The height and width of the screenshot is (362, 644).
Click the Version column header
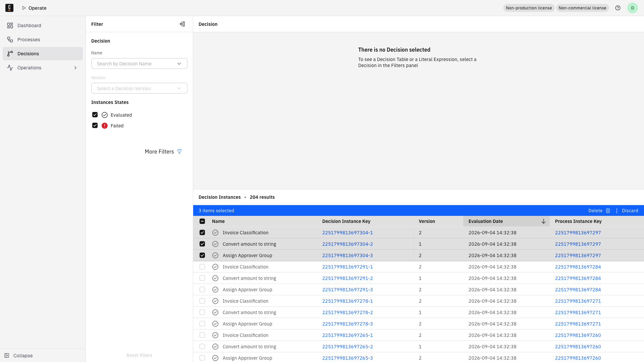(x=427, y=221)
